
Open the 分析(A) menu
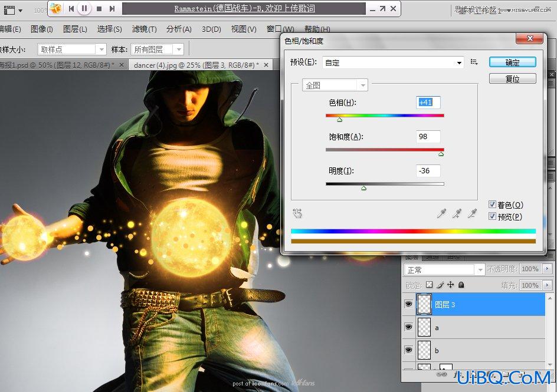pyautogui.click(x=179, y=29)
